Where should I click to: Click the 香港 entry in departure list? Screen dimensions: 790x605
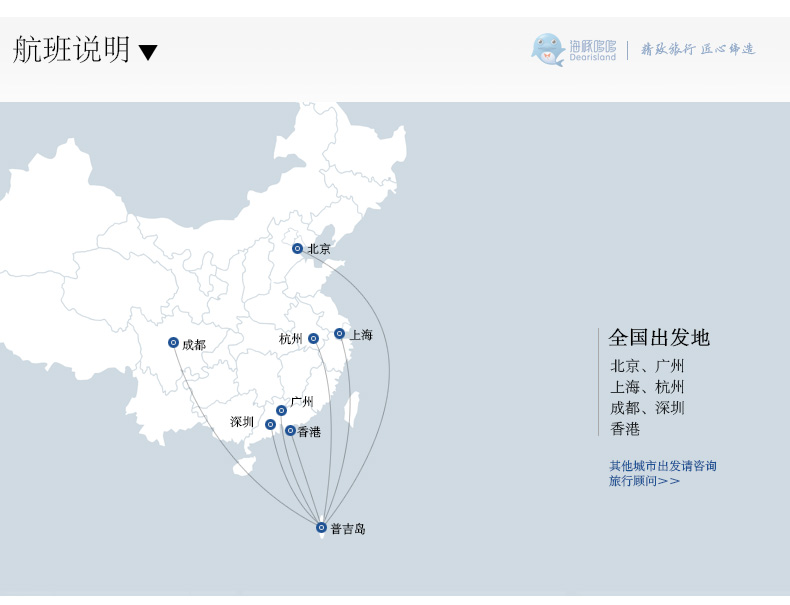pos(625,429)
